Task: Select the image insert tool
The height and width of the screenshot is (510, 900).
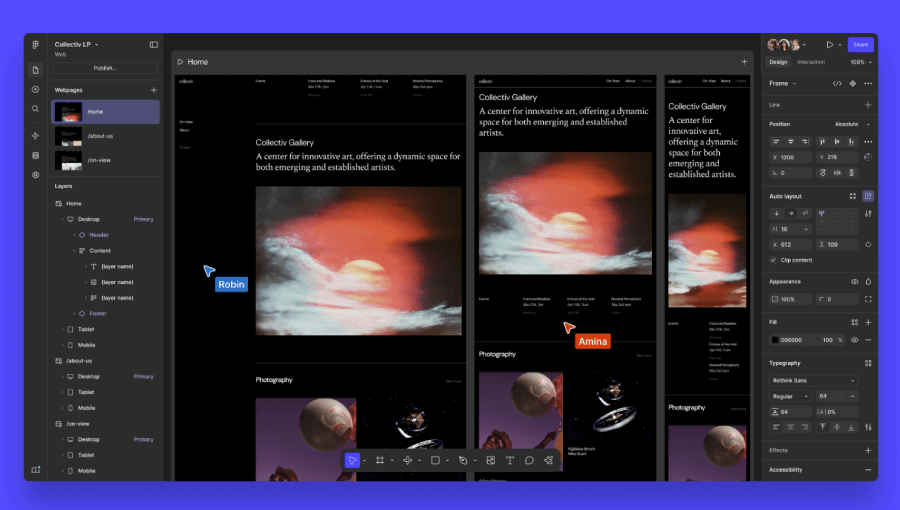Action: click(491, 460)
